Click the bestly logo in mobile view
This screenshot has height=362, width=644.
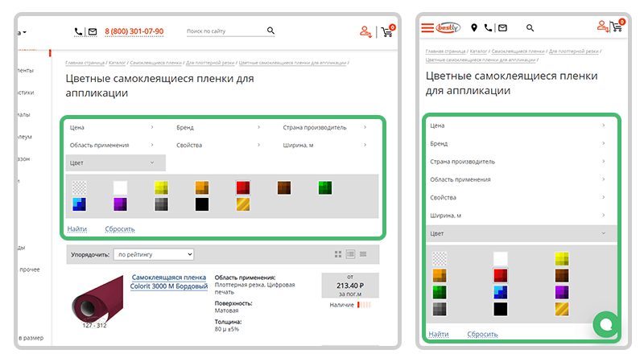pyautogui.click(x=448, y=27)
